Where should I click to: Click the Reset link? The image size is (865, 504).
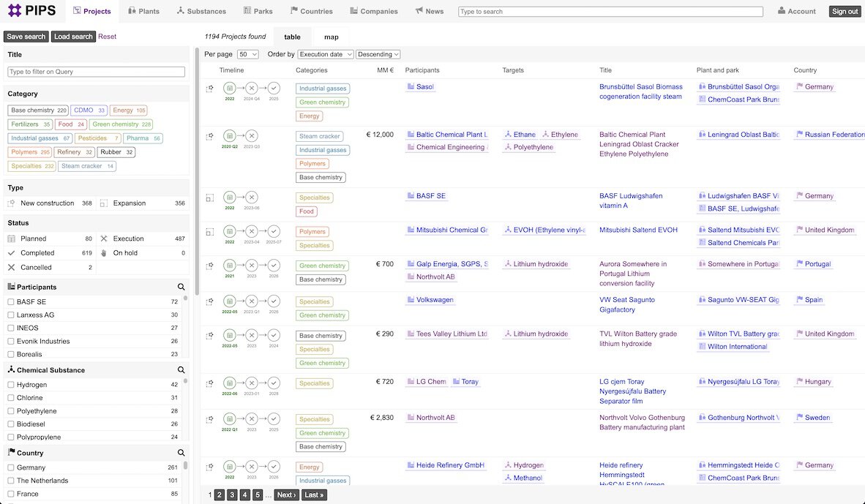(x=107, y=37)
